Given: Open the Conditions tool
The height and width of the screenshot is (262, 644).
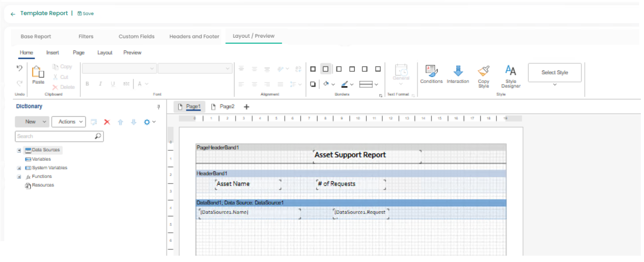Looking at the screenshot, I should point(431,74).
